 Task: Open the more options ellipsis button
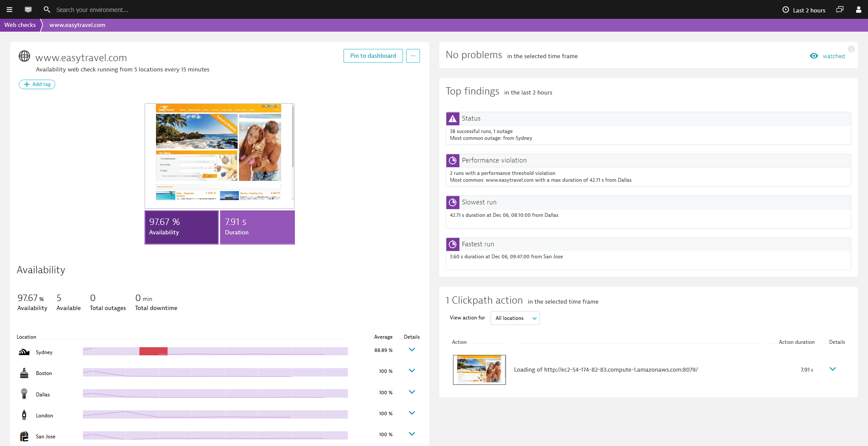click(x=413, y=56)
